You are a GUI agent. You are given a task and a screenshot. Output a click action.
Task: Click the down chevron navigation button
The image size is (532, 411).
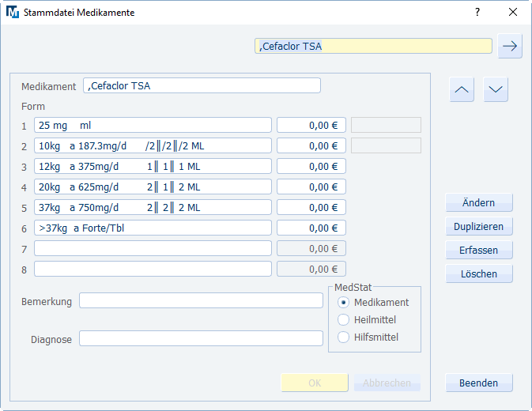496,89
